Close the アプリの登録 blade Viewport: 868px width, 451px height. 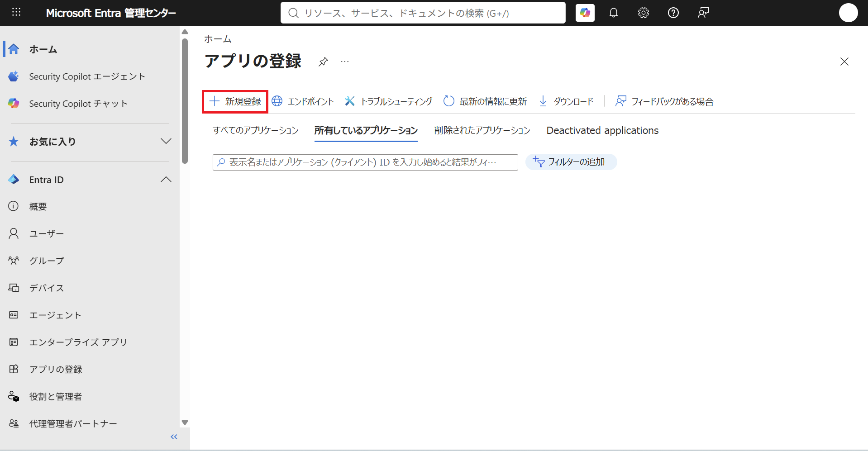point(844,62)
